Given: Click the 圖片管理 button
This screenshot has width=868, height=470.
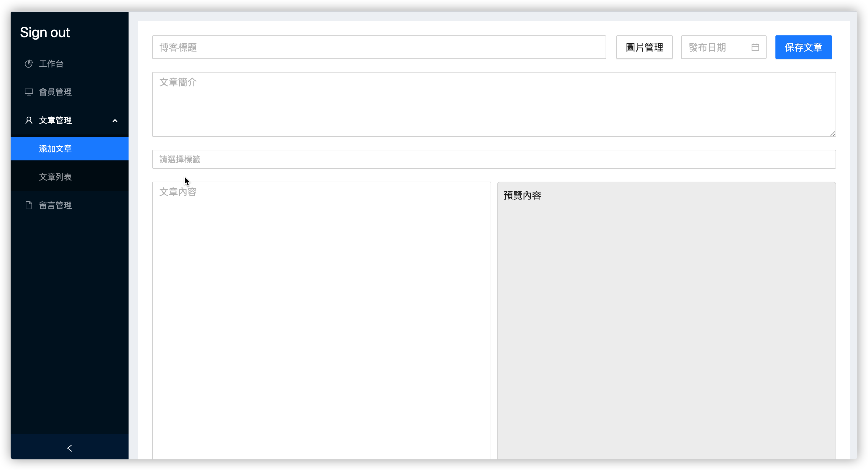Looking at the screenshot, I should [x=644, y=47].
